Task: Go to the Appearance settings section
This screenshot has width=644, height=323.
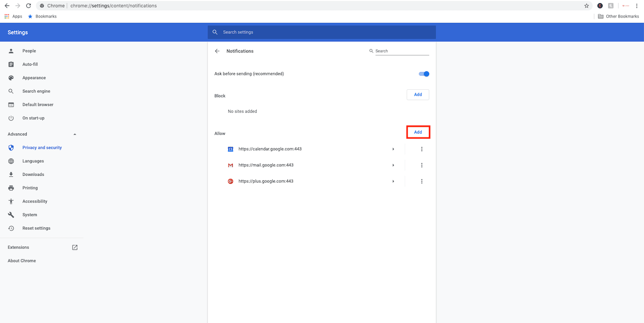Action: pos(34,78)
